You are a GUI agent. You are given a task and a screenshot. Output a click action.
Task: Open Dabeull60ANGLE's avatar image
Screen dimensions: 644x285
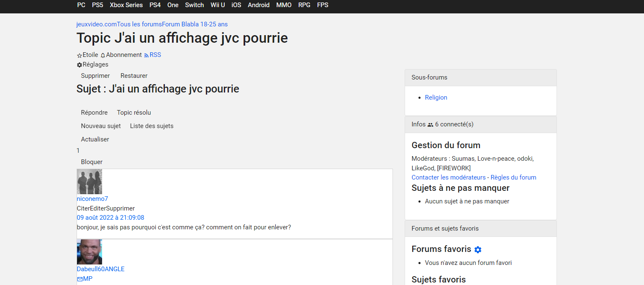[90, 252]
